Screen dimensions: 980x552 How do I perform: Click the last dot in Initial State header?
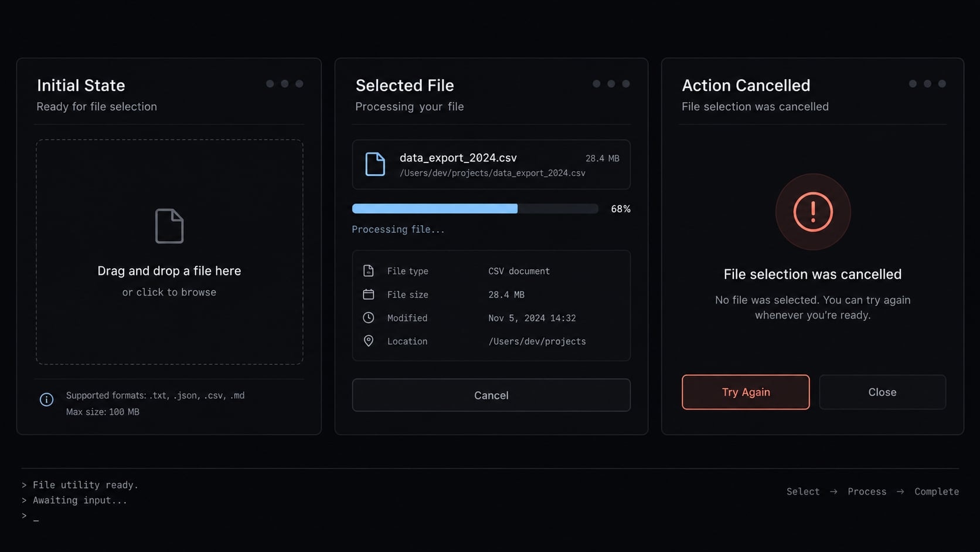[299, 84]
